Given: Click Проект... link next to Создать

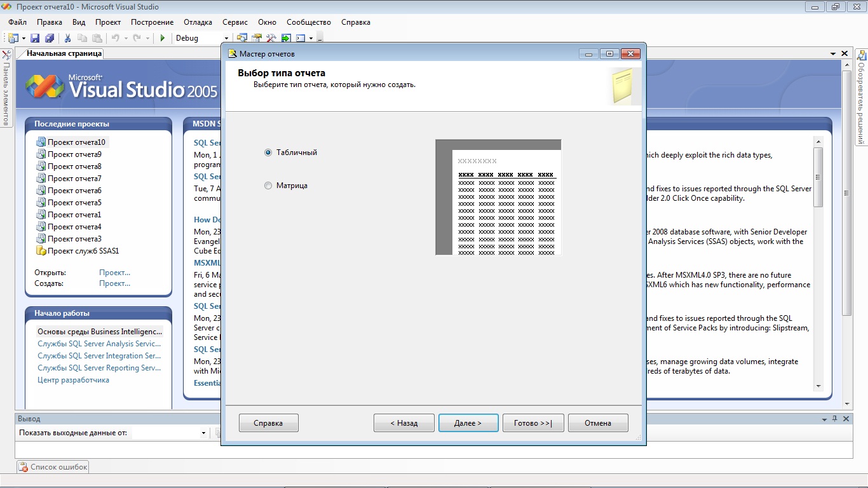Looking at the screenshot, I should (114, 283).
